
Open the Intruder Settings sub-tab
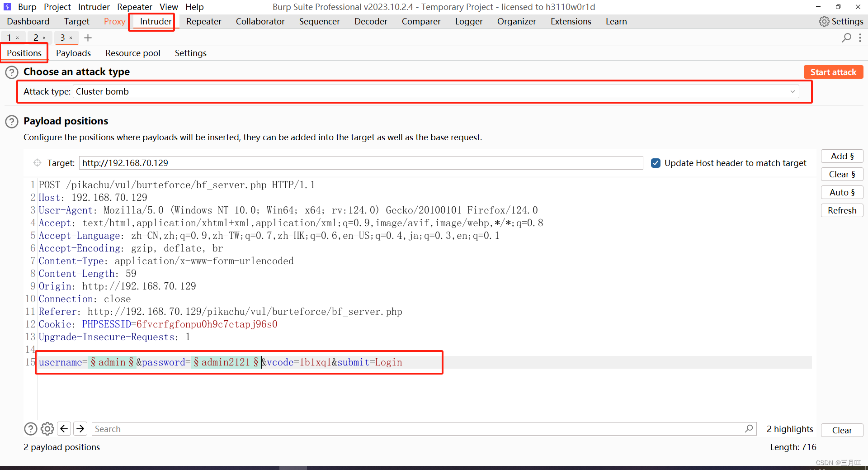click(191, 53)
